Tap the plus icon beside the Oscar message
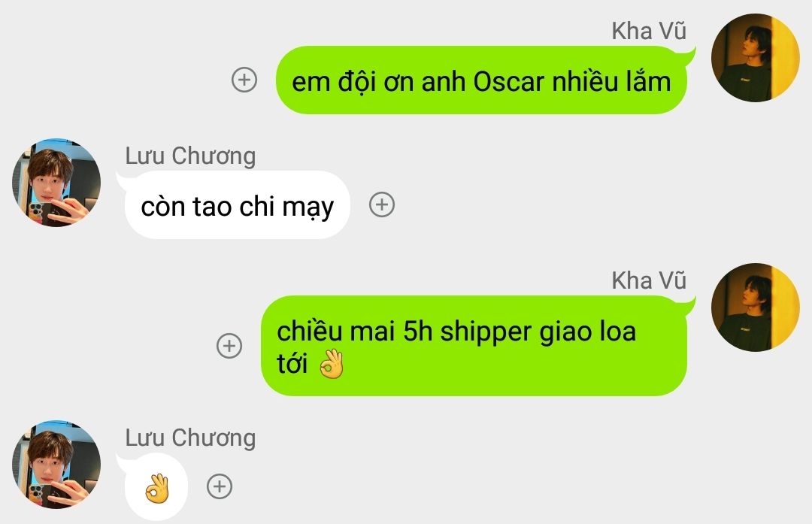Image resolution: width=812 pixels, height=524 pixels. [x=244, y=80]
